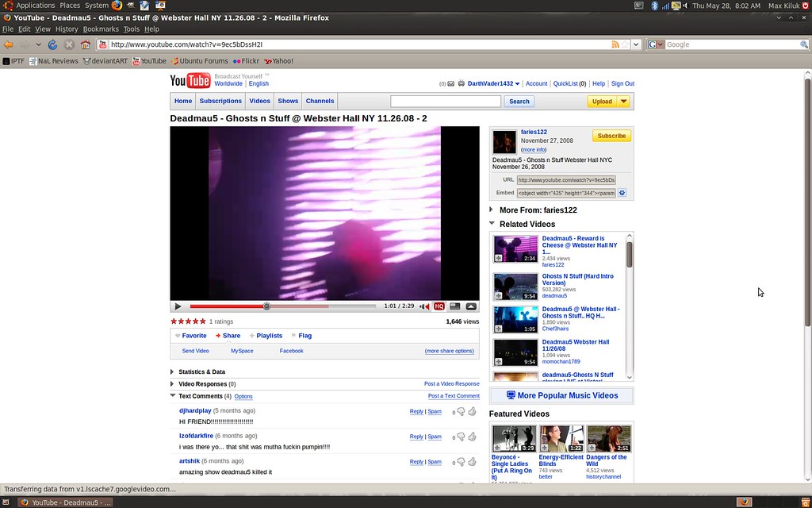The width and height of the screenshot is (812, 508).
Task: Open deviantART bookmark in bookmarks toolbar
Action: pos(105,61)
